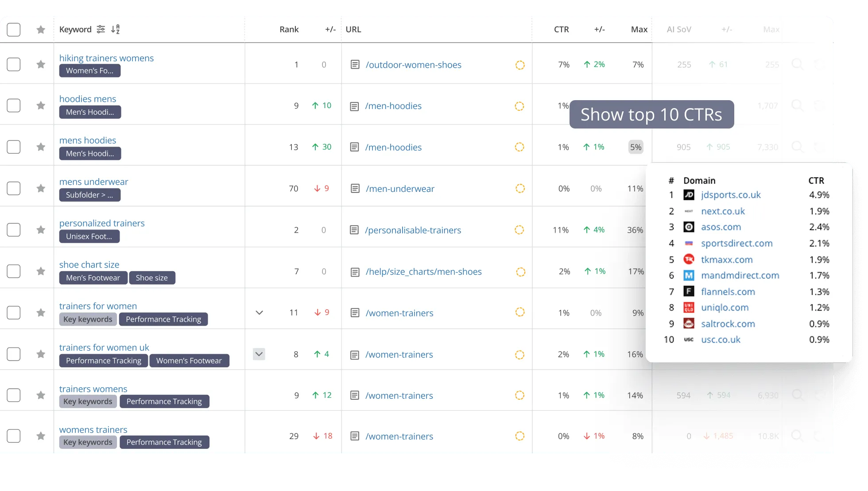
Task: Tick the checkbox for womens trainers row
Action: pyautogui.click(x=14, y=436)
